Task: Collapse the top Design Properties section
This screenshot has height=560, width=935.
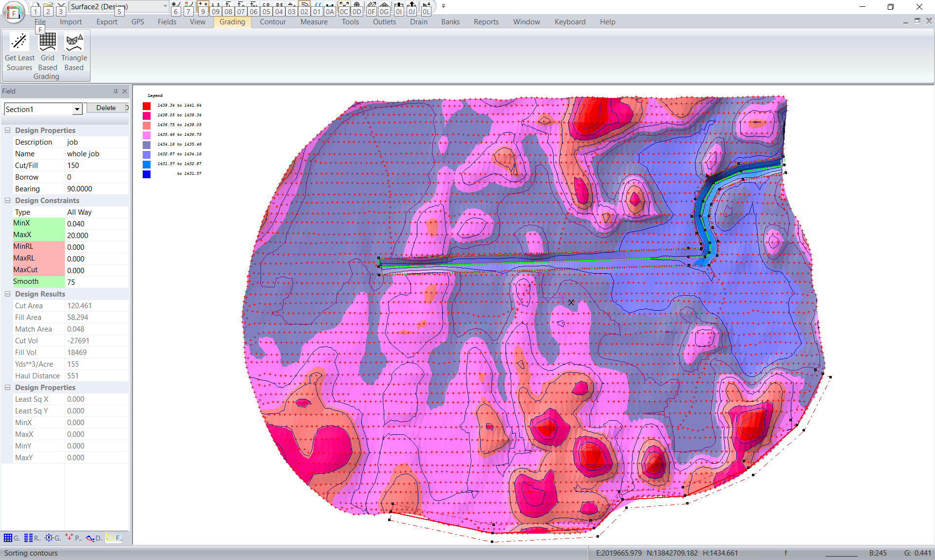Action: pos(8,131)
